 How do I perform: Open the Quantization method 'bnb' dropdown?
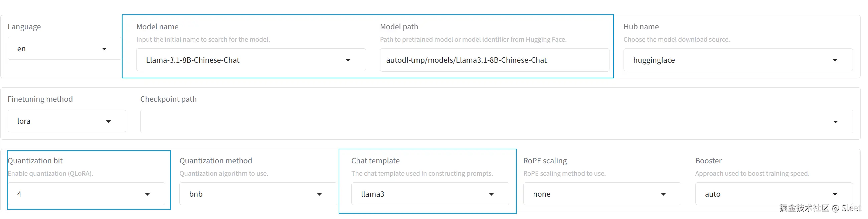249,194
